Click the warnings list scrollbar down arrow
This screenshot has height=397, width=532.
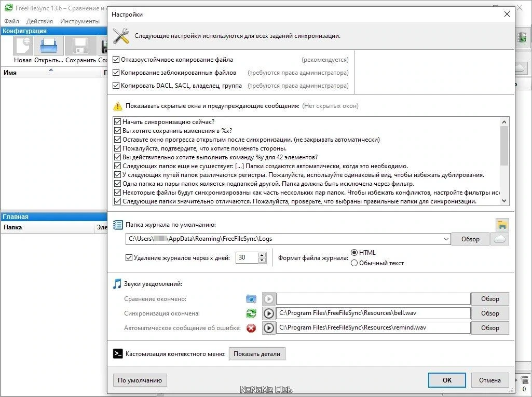(x=504, y=201)
